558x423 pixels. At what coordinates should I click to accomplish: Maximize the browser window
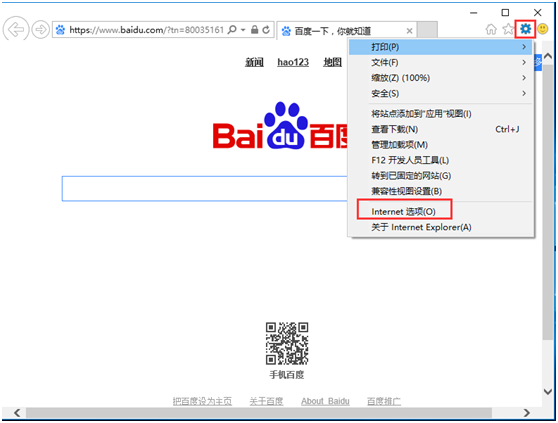505,12
